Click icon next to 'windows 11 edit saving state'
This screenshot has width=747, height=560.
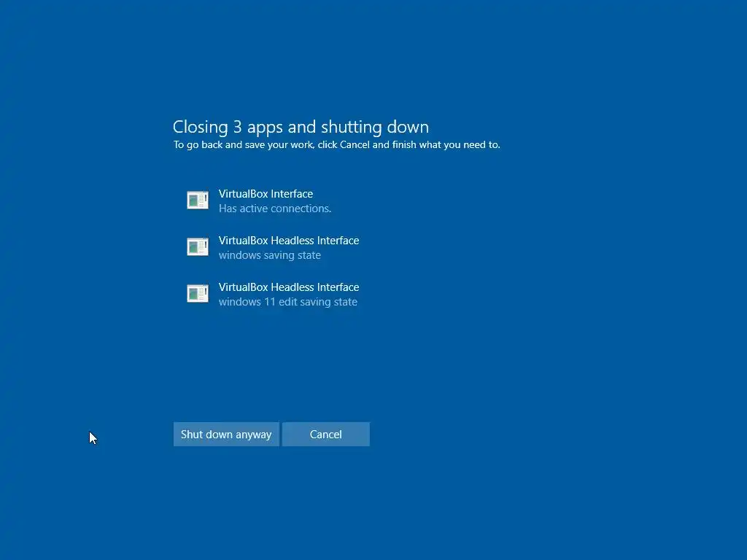tap(198, 294)
